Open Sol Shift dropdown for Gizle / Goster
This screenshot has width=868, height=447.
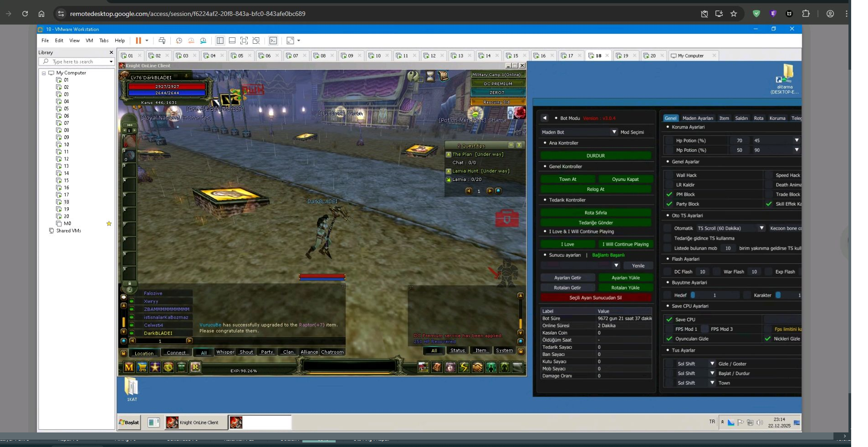(x=696, y=364)
